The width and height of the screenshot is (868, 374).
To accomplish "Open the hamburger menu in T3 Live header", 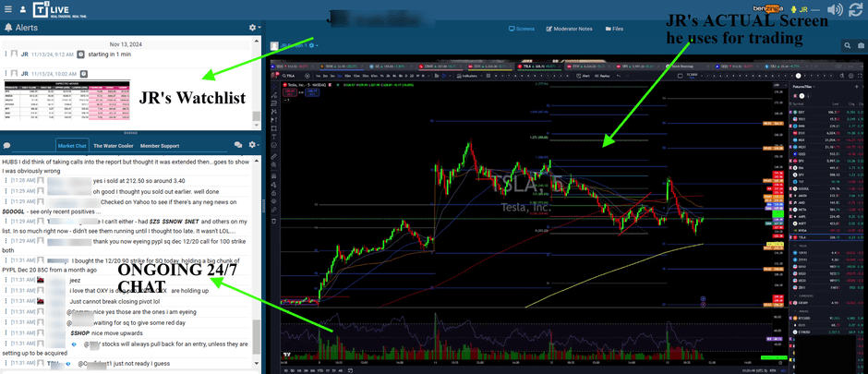I will 9,9.
